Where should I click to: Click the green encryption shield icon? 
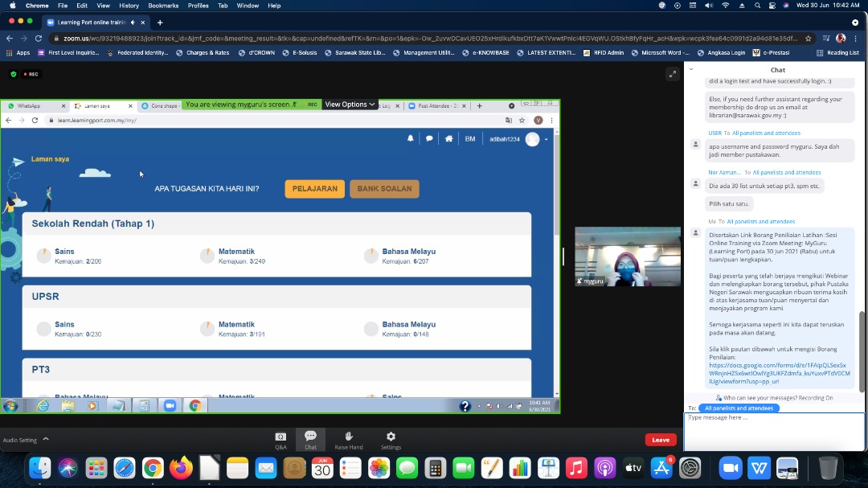coord(14,74)
